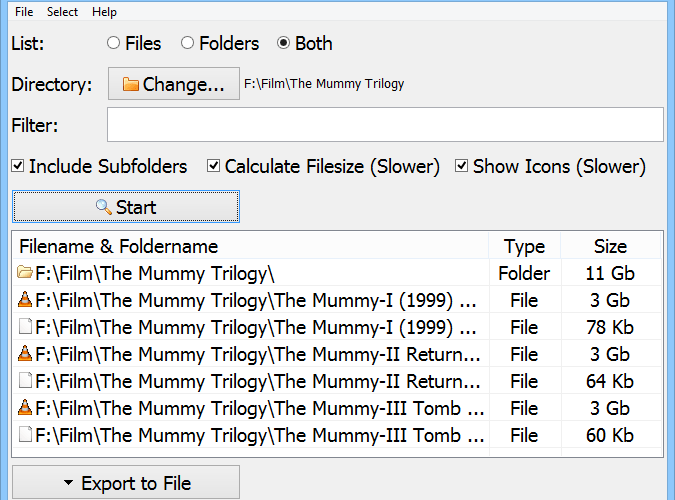675x500 pixels.
Task: Click VLC cone icon of Mummy-III Tomb file
Action: coord(25,407)
